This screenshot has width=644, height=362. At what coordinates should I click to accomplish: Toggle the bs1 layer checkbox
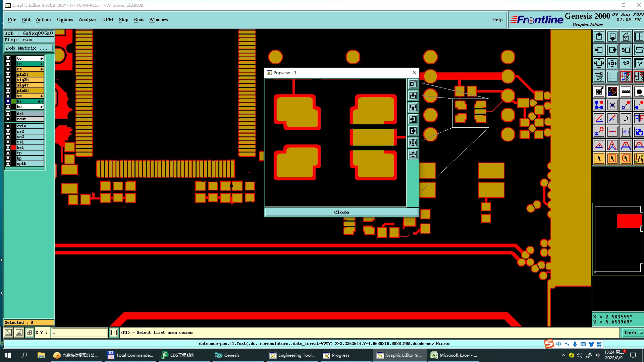click(x=8, y=147)
